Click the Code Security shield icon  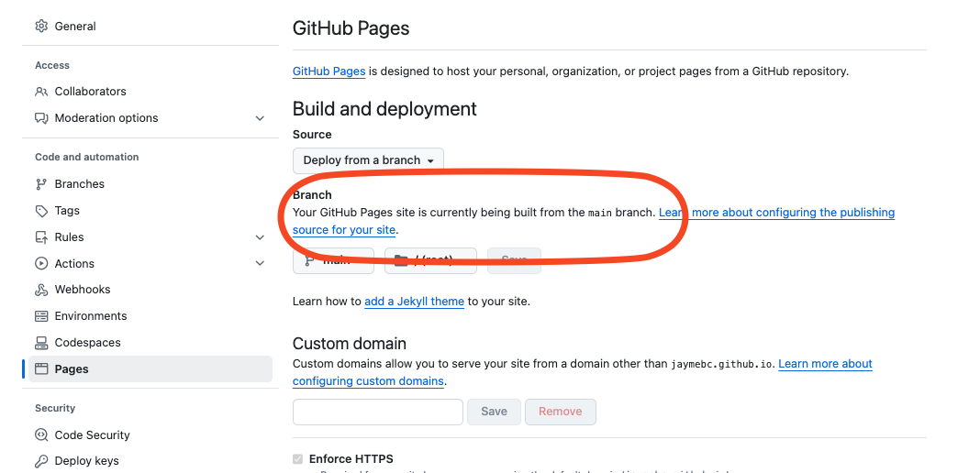point(41,435)
